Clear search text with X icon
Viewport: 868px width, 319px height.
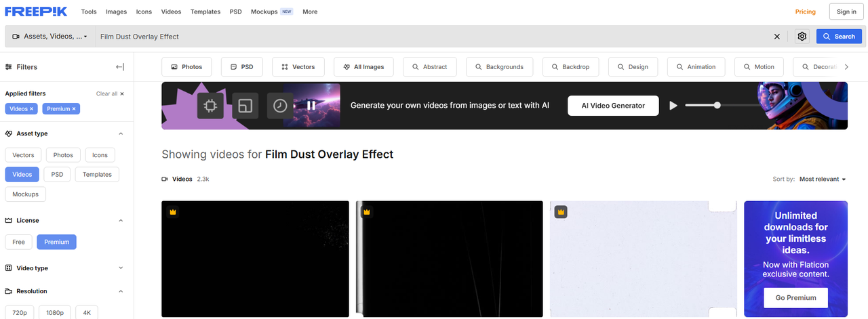click(x=777, y=37)
